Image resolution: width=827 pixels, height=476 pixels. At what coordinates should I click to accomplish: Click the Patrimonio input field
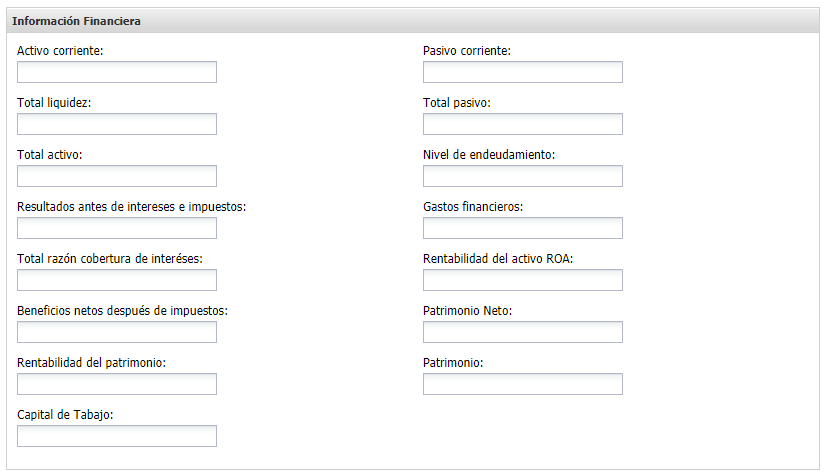(522, 384)
